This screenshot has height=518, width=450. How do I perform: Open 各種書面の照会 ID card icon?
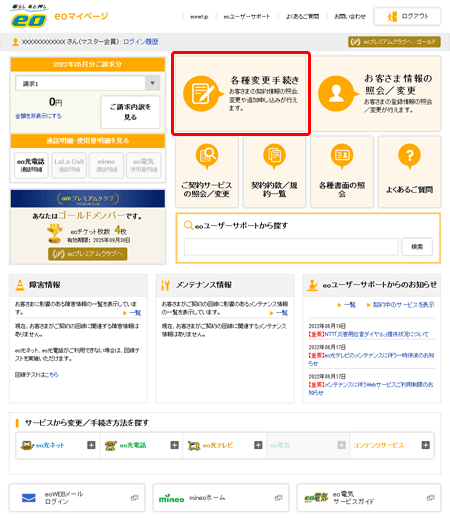point(342,156)
